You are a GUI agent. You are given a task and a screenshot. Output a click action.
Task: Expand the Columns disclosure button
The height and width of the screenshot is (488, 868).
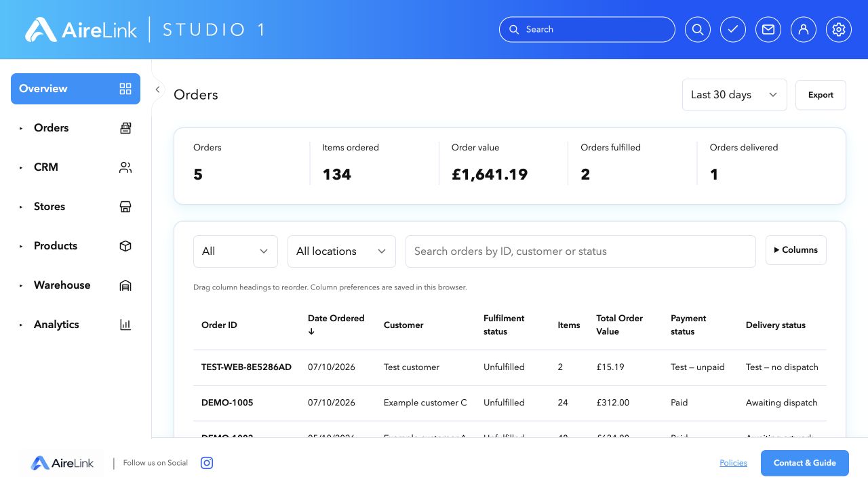796,250
